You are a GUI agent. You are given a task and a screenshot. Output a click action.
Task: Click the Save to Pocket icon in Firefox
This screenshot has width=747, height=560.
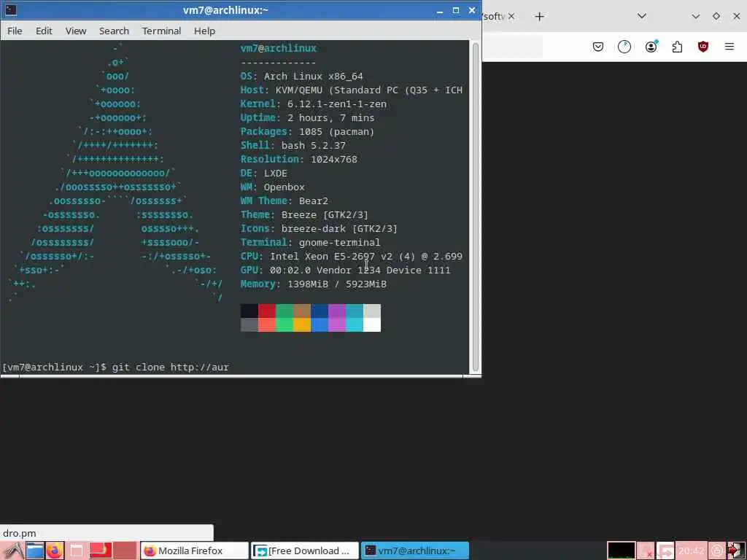pos(598,46)
